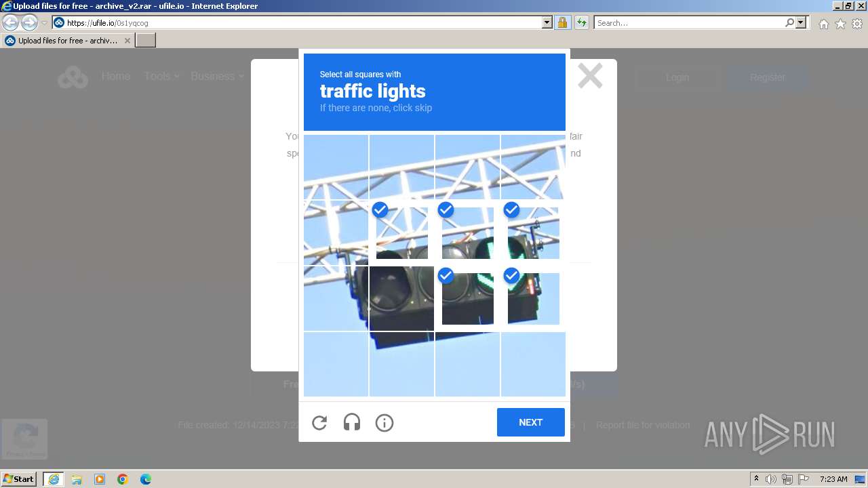868x488 pixels.
Task: Open the captcha help info icon
Action: 384,423
